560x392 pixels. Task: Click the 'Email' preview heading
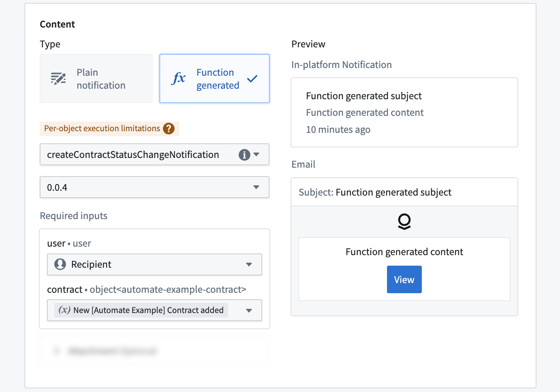click(x=304, y=164)
